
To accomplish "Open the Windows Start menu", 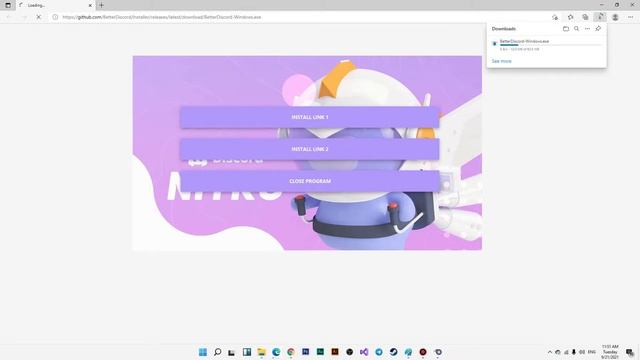I will (202, 352).
